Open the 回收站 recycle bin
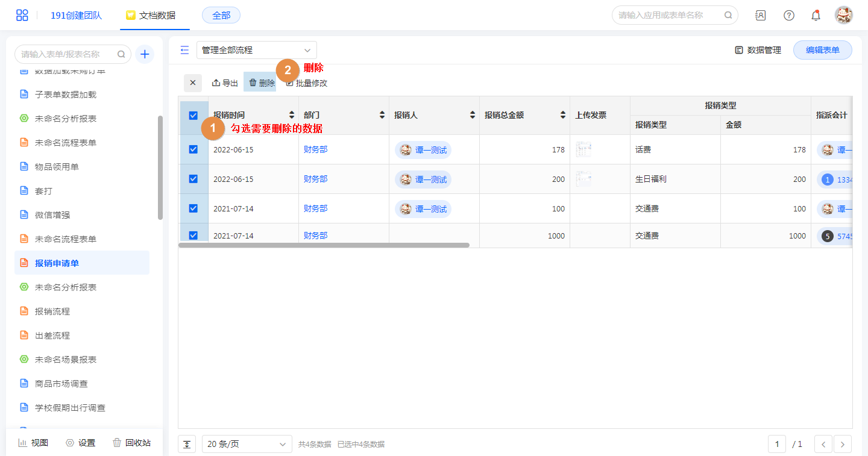The width and height of the screenshot is (868, 456). coord(132,443)
